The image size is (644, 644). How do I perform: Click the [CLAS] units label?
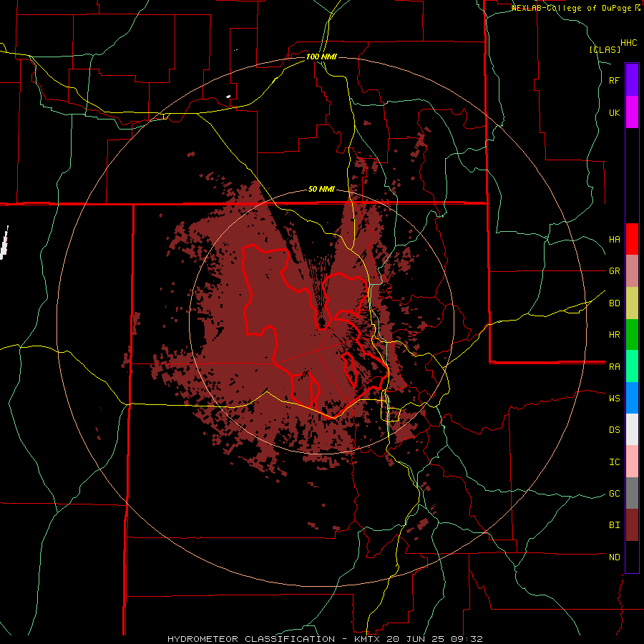click(x=605, y=50)
